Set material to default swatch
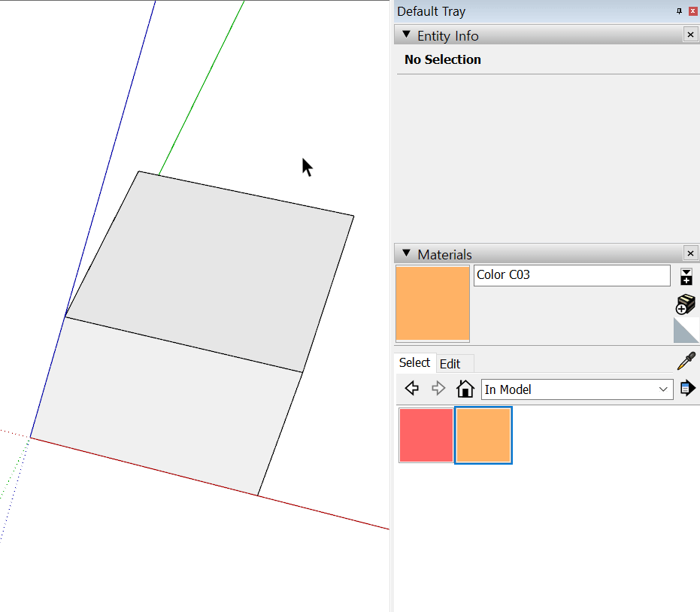Screen dimensions: 700x612 (686, 330)
